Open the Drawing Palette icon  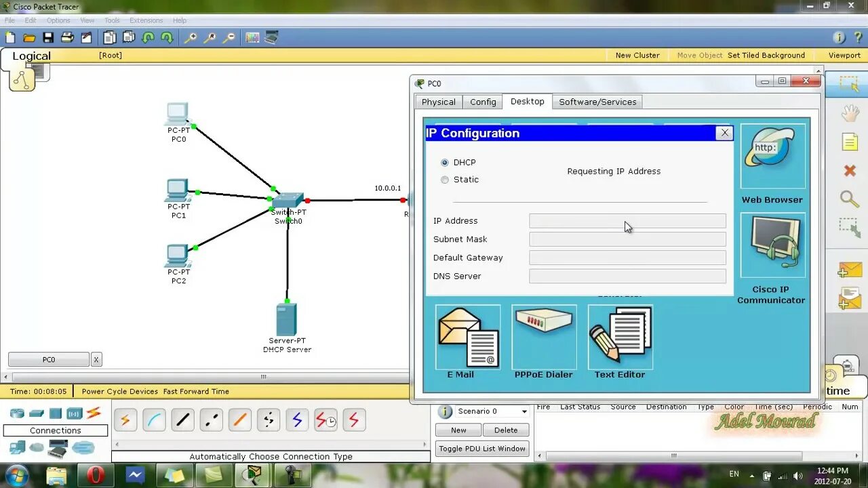click(x=252, y=38)
